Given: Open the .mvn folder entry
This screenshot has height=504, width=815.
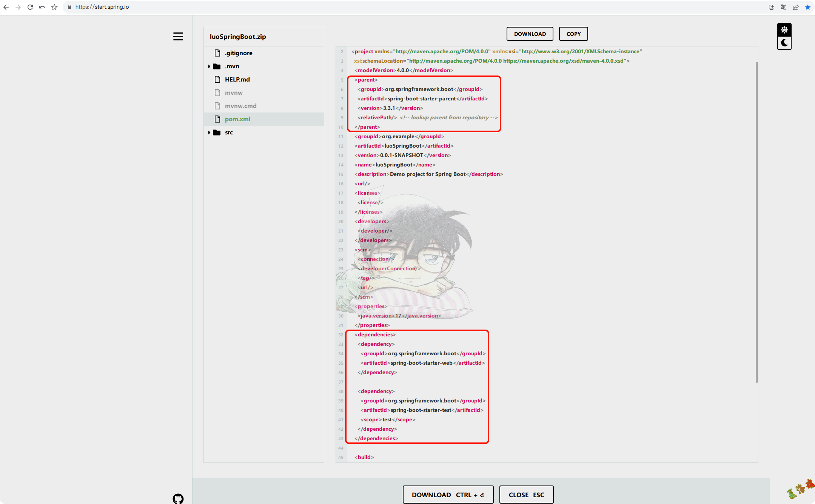Looking at the screenshot, I should [x=264, y=66].
